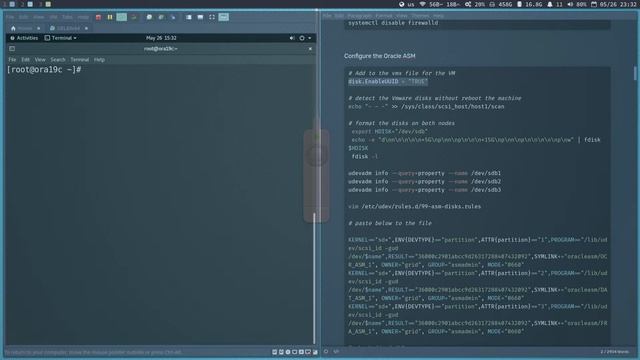
Task: Click the terminal prompt line [root@ora19c ~]#
Action: (44, 70)
